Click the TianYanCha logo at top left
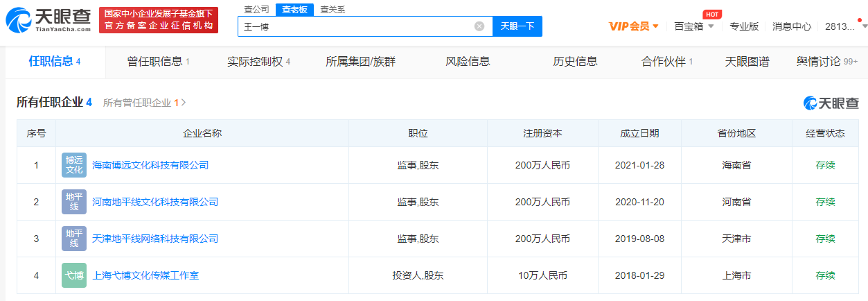 coord(48,20)
